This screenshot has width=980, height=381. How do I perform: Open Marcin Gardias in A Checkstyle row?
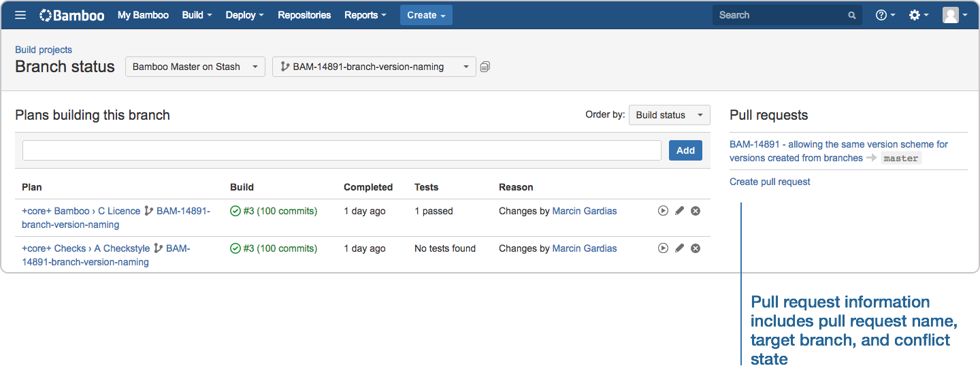[x=585, y=248]
